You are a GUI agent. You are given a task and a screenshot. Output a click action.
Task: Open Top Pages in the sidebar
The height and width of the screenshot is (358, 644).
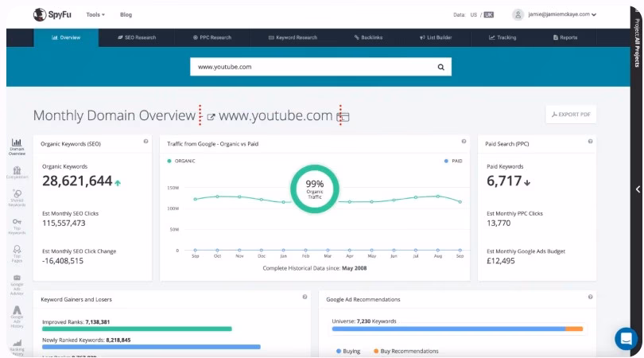17,253
